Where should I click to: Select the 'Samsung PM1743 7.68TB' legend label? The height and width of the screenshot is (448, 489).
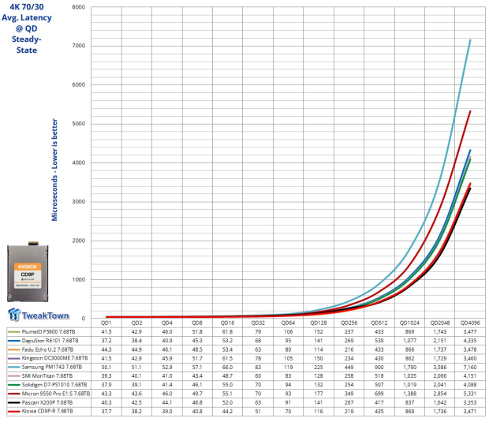click(x=52, y=368)
